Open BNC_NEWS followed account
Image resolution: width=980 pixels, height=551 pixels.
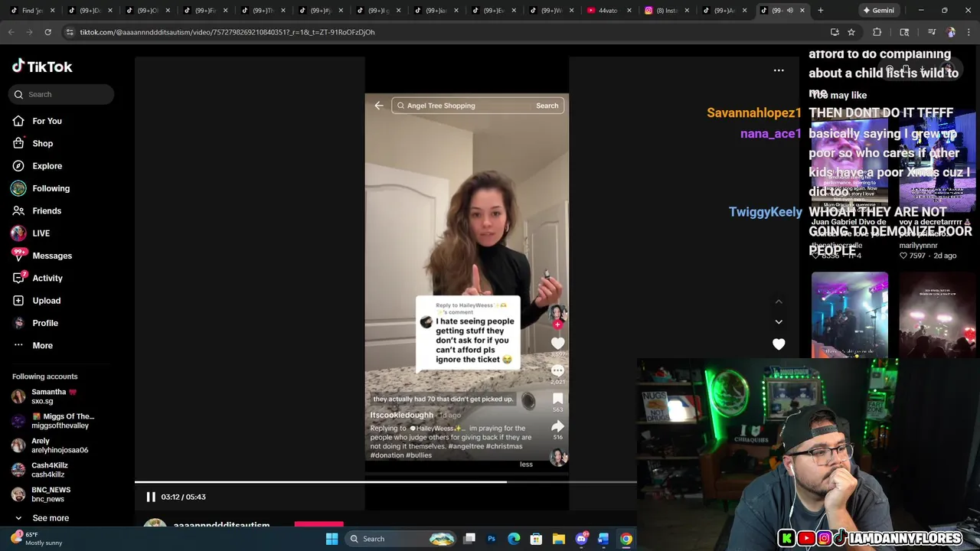[46, 494]
